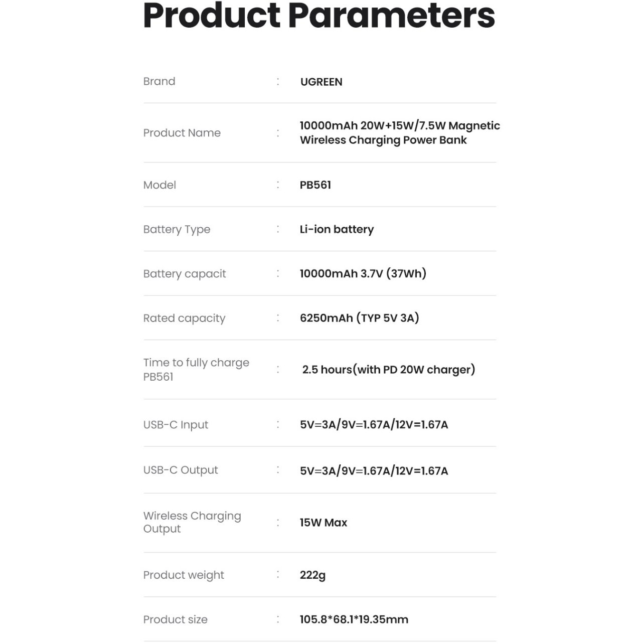Select the PB561 model value
Image resolution: width=644 pixels, height=644 pixels.
[315, 185]
